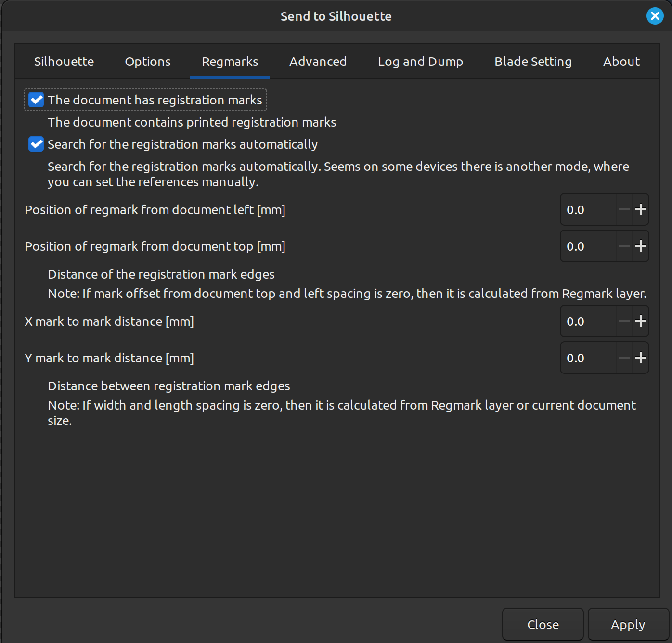Decrease regmark position from document top

point(624,246)
